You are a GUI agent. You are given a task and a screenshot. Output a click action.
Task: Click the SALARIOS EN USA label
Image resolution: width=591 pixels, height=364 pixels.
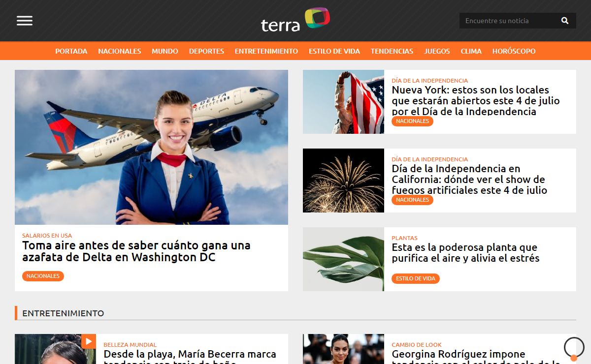tap(47, 236)
